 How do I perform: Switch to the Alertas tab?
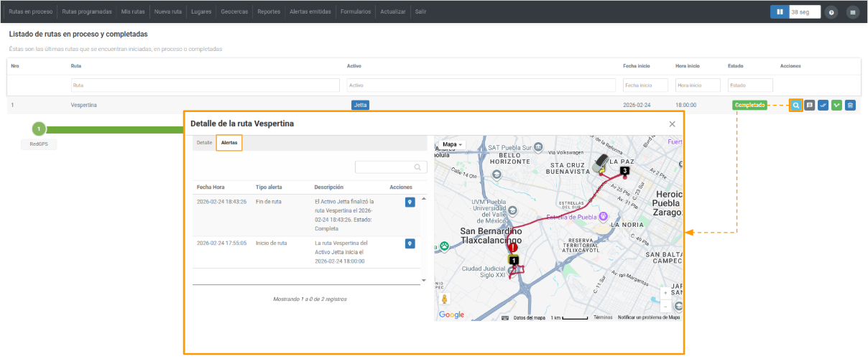(229, 143)
